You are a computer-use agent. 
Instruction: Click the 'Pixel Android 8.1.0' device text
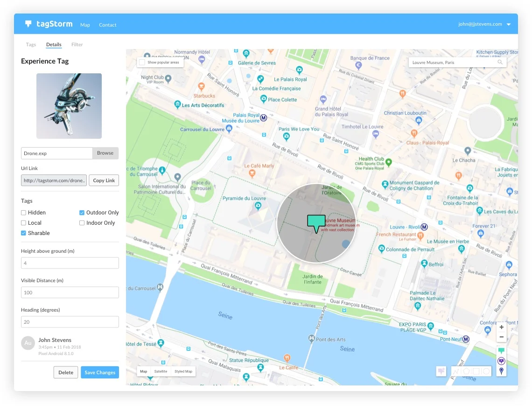click(56, 354)
